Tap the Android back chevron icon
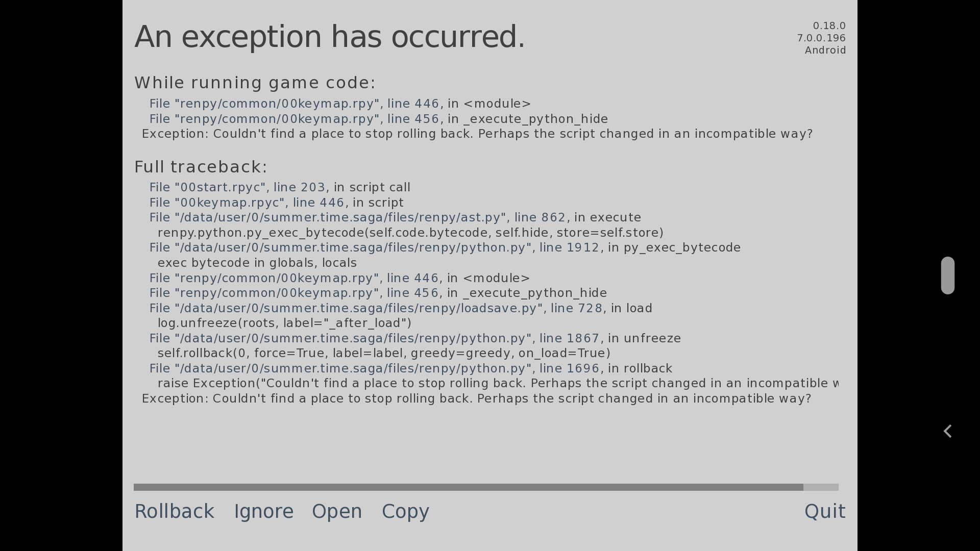 tap(947, 431)
